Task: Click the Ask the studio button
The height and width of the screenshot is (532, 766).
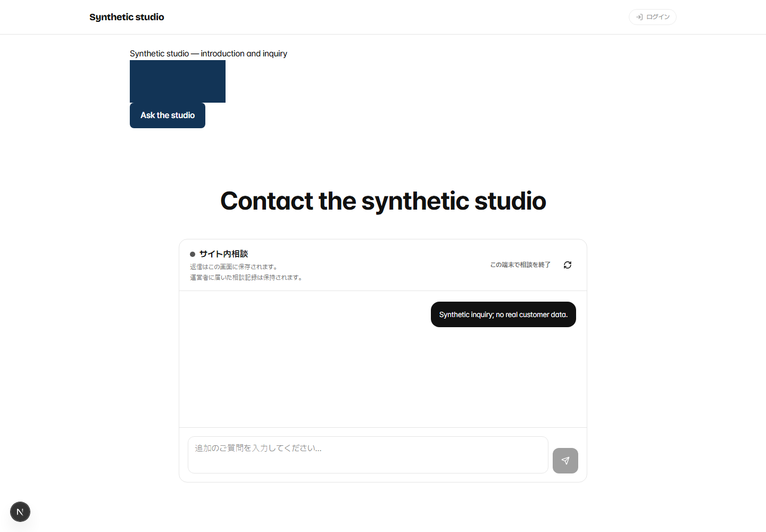Action: (168, 115)
